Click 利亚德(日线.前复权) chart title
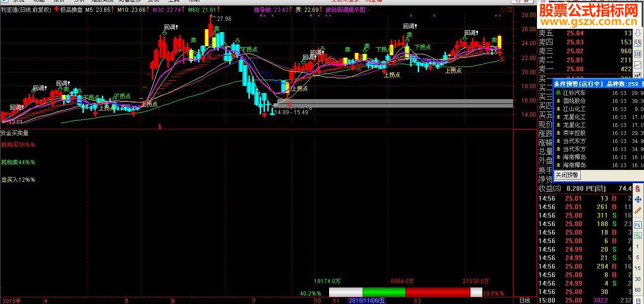Image resolution: width=644 pixels, height=304 pixels. pyautogui.click(x=26, y=9)
